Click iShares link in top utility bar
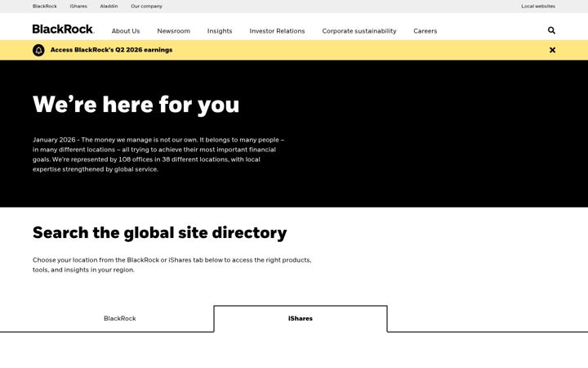The height and width of the screenshot is (368, 588). tap(78, 7)
